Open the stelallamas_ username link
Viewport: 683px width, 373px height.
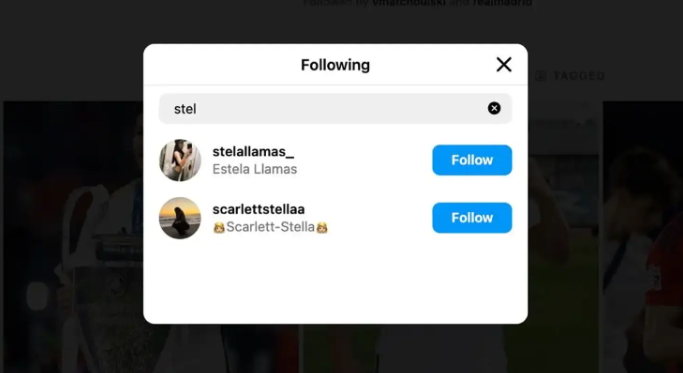pyautogui.click(x=253, y=152)
